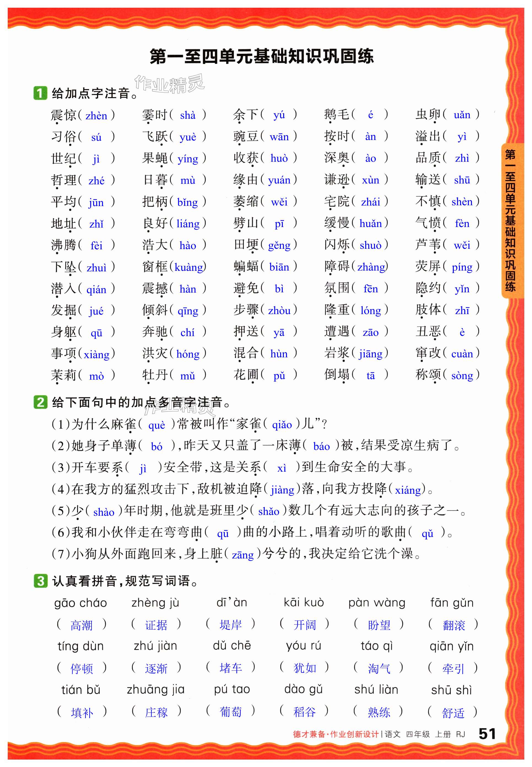The width and height of the screenshot is (532, 767).
Task: Click the watermark near section 1 heading
Action: click(x=169, y=84)
